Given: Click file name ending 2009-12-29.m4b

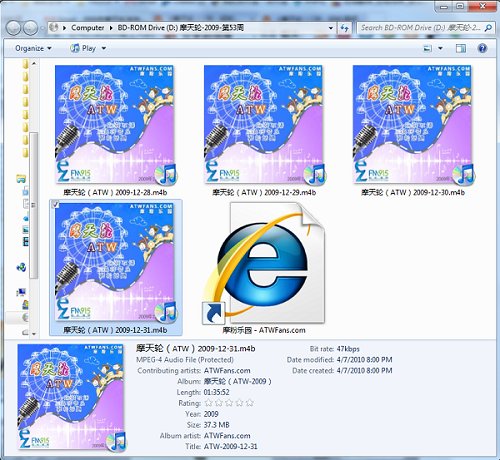Looking at the screenshot, I should 264,192.
